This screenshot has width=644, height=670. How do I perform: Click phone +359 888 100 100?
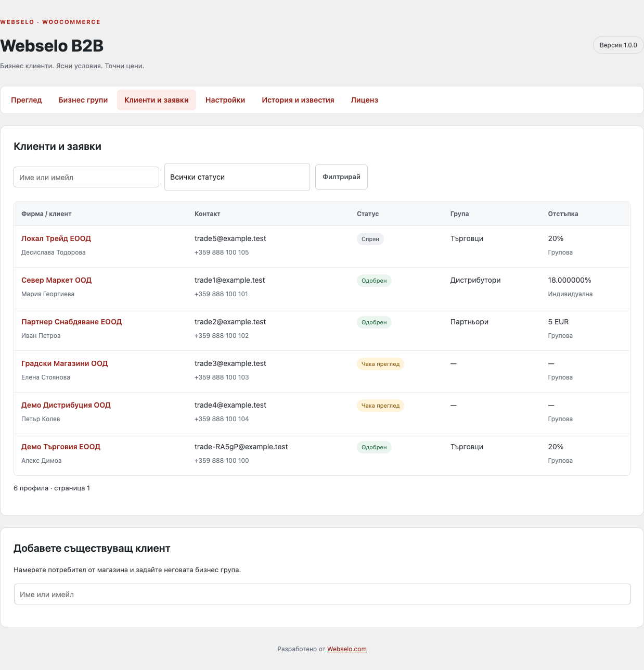pyautogui.click(x=222, y=461)
